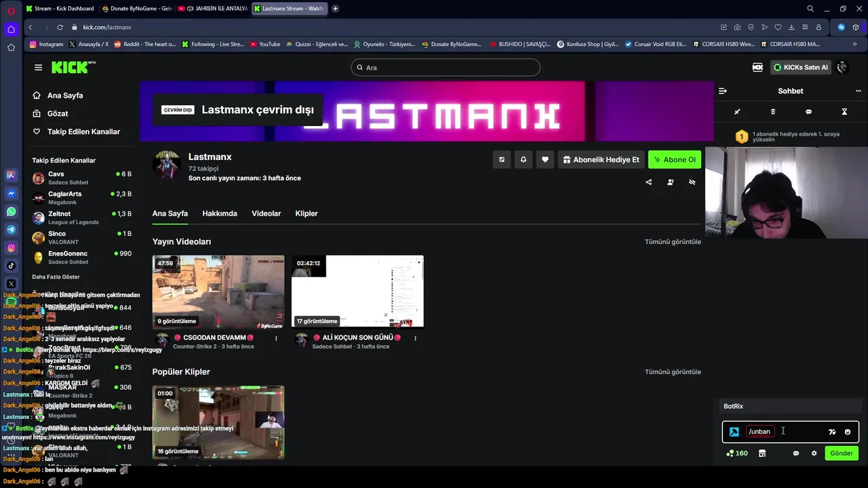Viewport: 868px width, 488px height.
Task: Share the channel with share icon
Action: tap(648, 182)
